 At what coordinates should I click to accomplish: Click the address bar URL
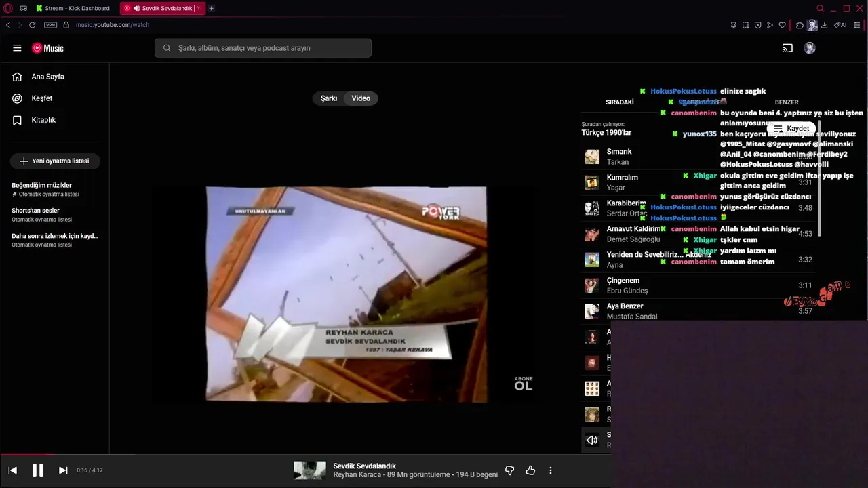pos(113,25)
